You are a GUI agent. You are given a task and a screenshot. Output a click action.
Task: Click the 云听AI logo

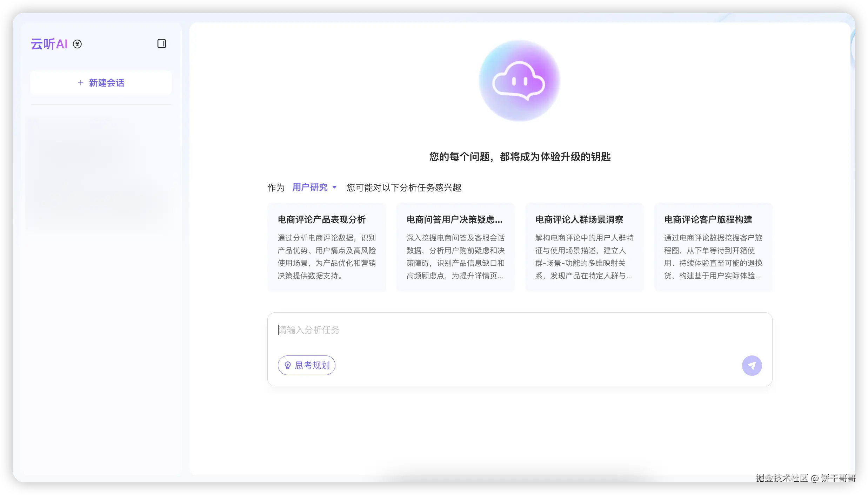click(49, 44)
